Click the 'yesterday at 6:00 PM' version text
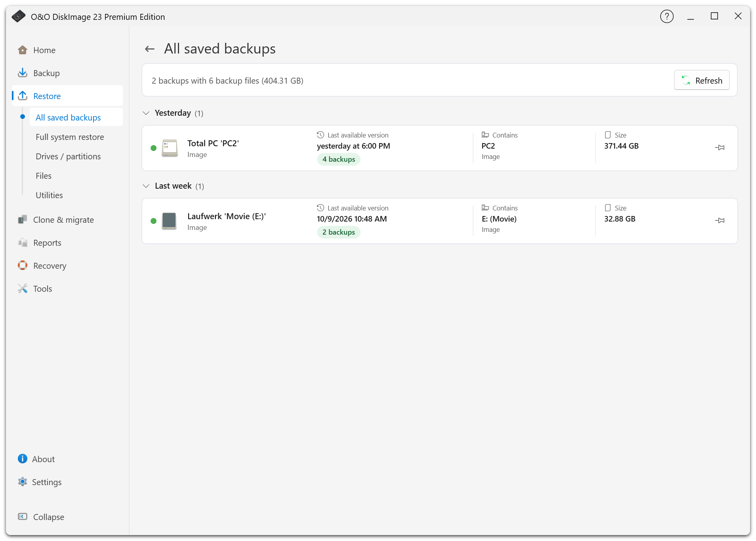 [x=353, y=146]
